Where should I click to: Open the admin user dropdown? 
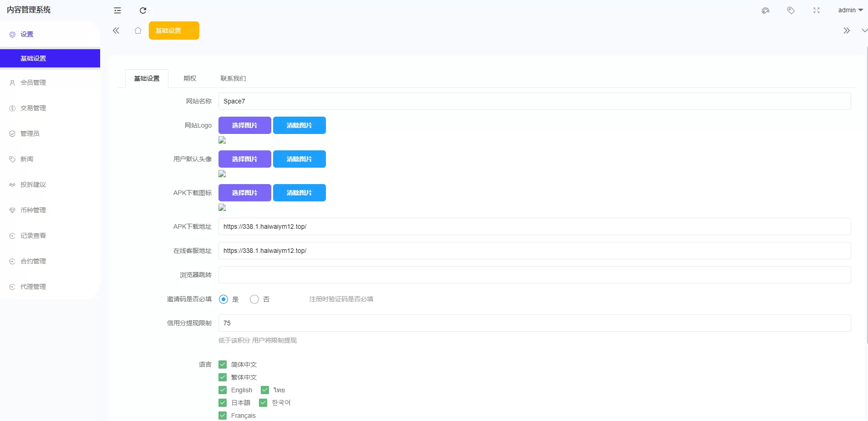(850, 10)
